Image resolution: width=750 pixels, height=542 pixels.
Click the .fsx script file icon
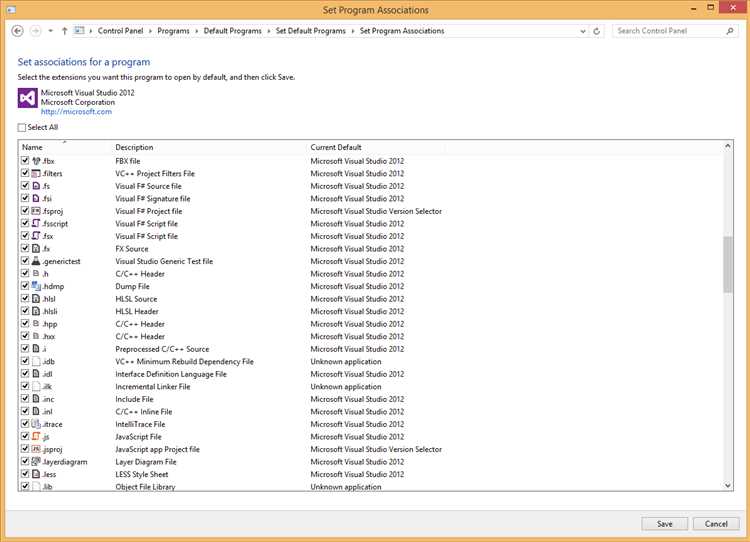pos(36,236)
